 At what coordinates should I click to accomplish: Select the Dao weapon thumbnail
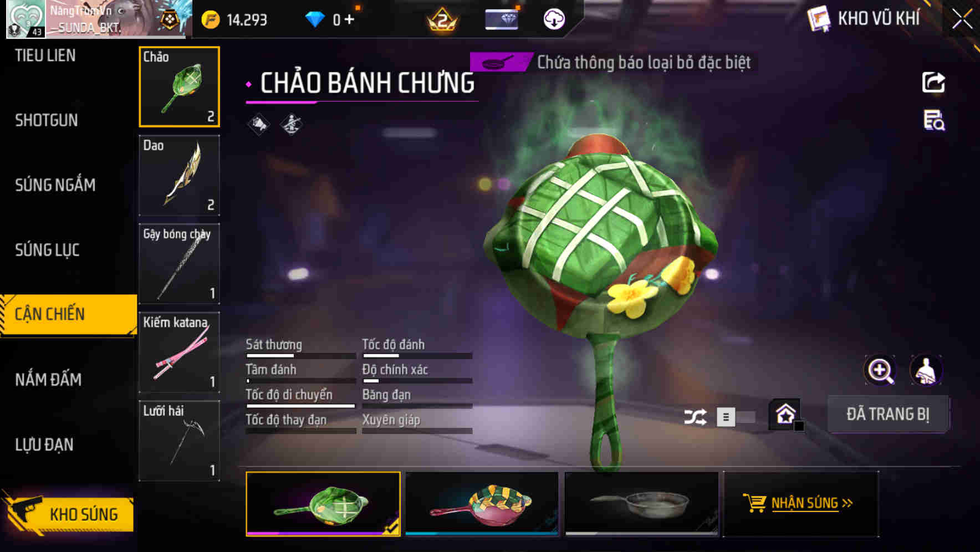(179, 175)
